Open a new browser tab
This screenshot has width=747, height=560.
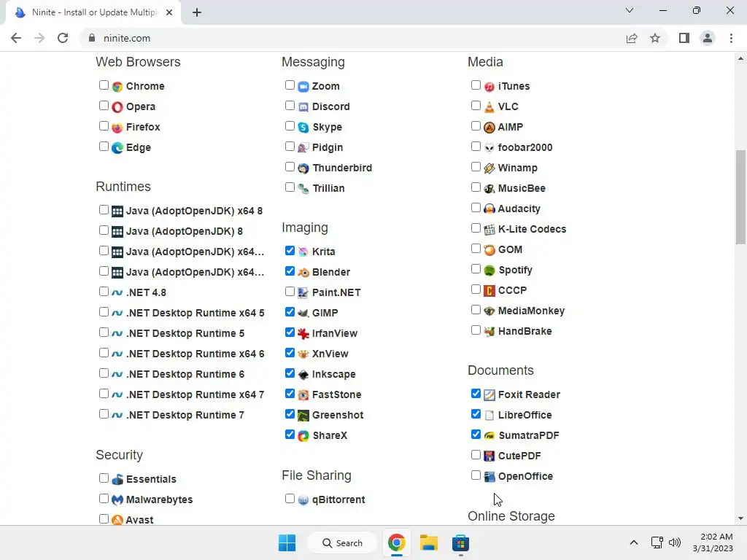197,12
